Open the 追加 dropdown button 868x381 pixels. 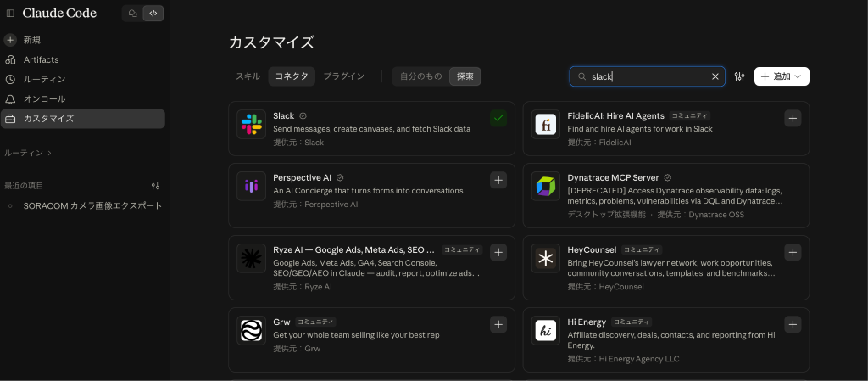782,76
